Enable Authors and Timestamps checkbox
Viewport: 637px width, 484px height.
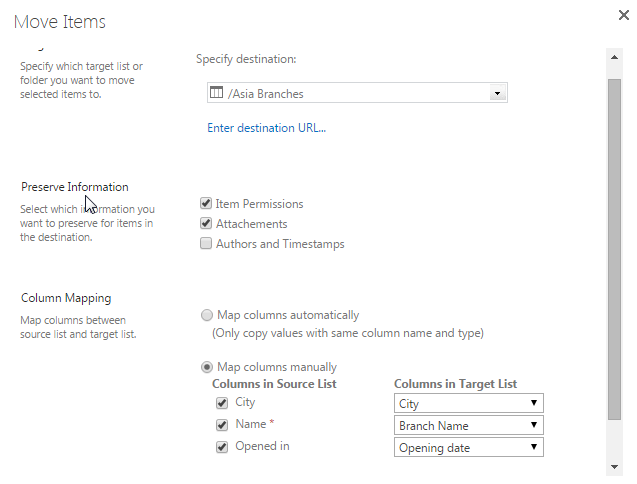click(x=206, y=243)
